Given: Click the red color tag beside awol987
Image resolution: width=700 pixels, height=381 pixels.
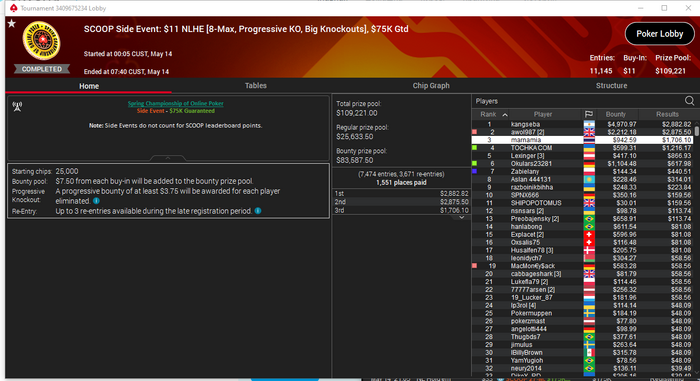Looking at the screenshot, I should coord(475,132).
